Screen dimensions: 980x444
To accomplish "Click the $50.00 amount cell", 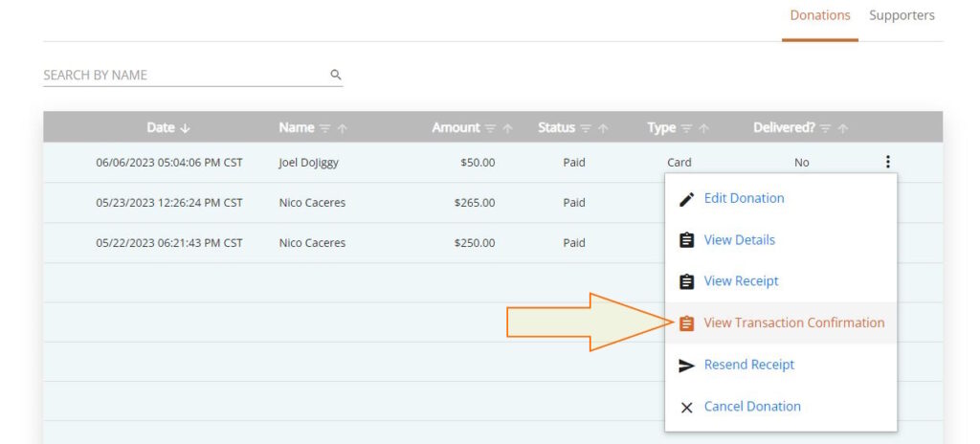I will point(478,163).
